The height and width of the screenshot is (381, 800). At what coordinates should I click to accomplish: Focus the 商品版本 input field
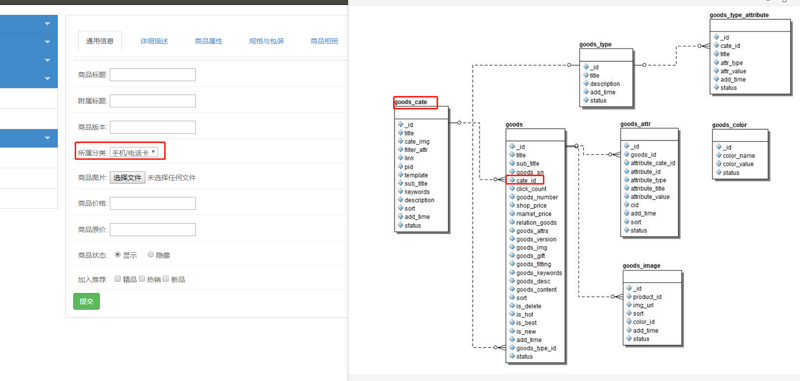pyautogui.click(x=153, y=127)
